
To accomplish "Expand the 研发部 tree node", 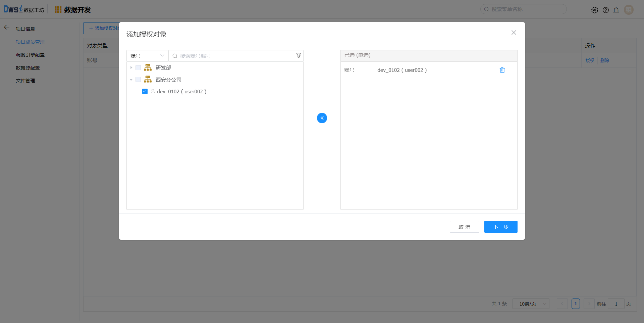I will tap(131, 68).
